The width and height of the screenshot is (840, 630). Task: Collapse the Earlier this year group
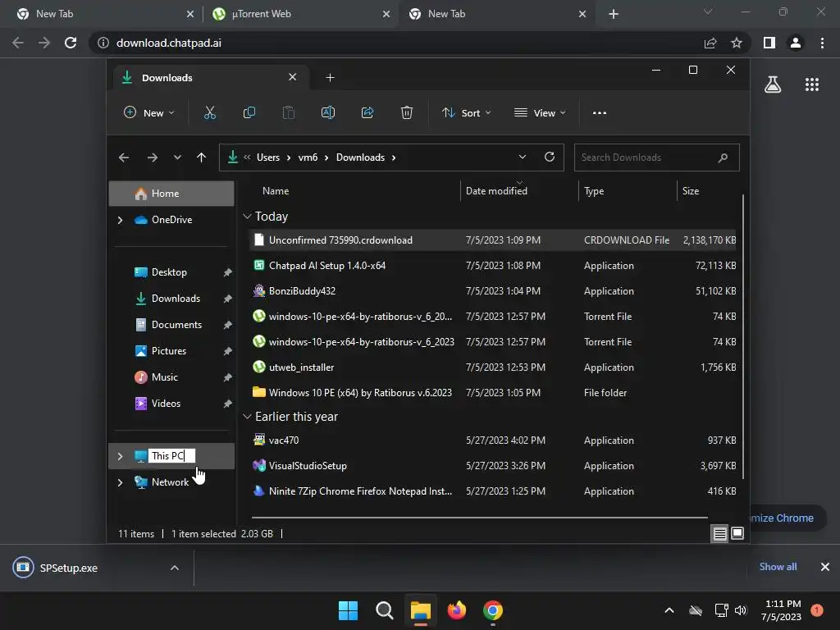point(247,416)
